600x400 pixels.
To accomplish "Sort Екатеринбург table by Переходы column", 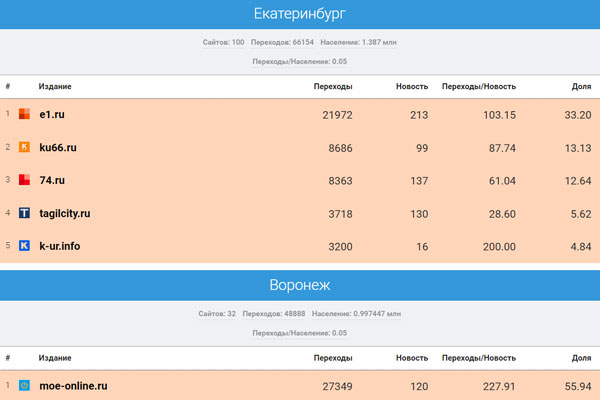I will pyautogui.click(x=333, y=86).
